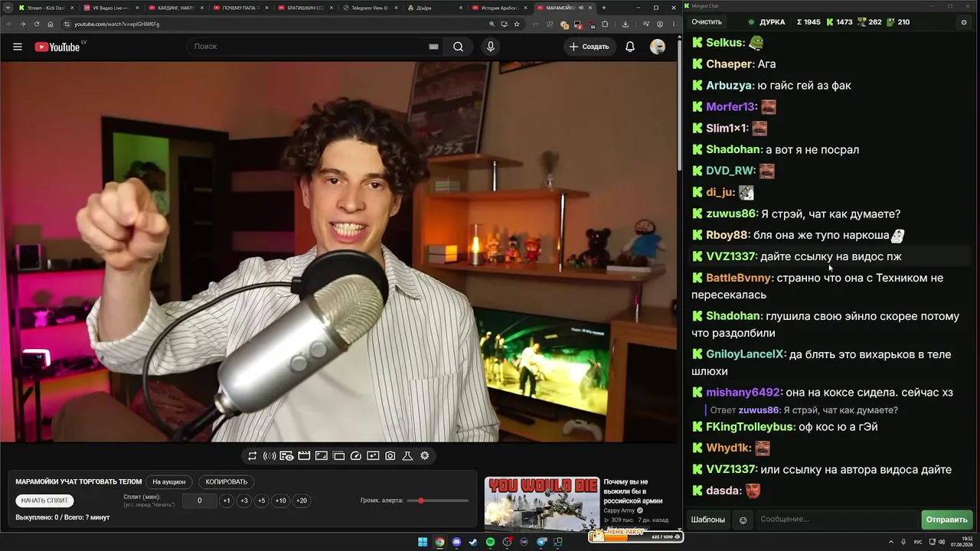Switch to the ПОЧЕМУ ПАПА tab
This screenshot has height=551, width=980.
pos(240,8)
